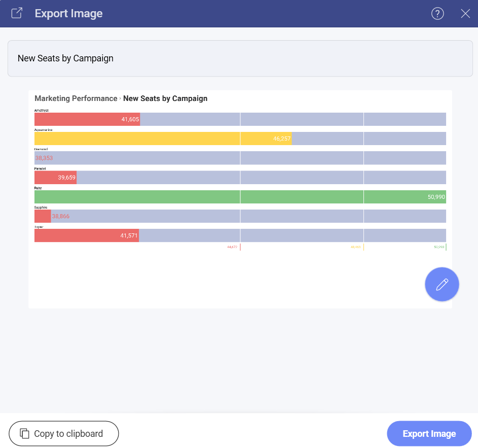Image resolution: width=478 pixels, height=448 pixels.
Task: Click the Aquamarine row label
Action: (43, 130)
